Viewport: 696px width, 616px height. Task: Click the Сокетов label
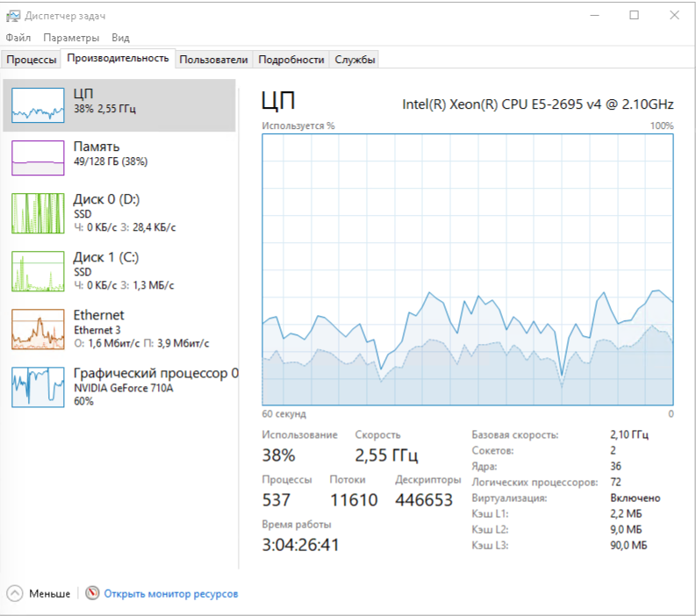tap(492, 450)
